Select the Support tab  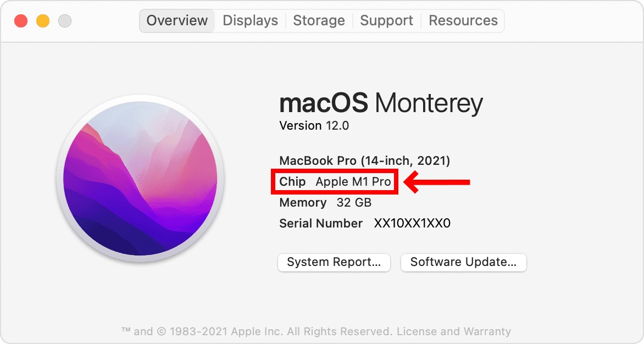pos(386,20)
